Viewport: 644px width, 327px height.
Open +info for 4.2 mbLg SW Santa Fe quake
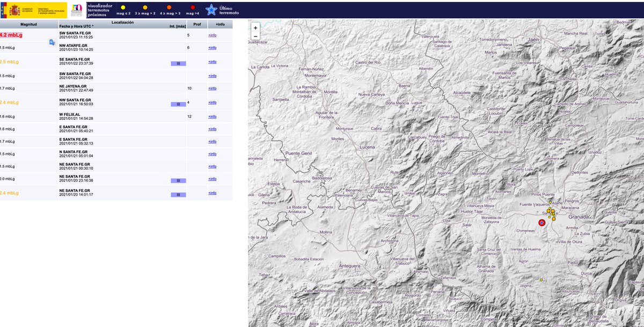coord(213,35)
